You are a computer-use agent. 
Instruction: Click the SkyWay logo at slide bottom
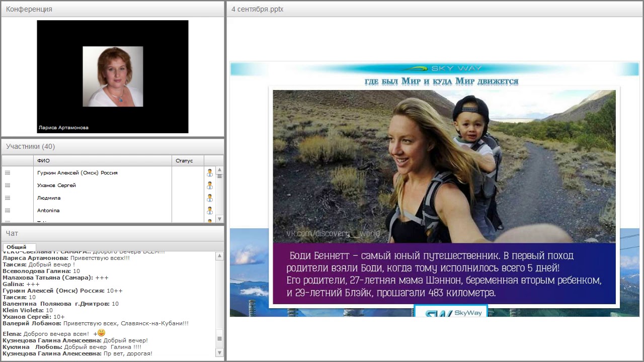click(x=451, y=311)
